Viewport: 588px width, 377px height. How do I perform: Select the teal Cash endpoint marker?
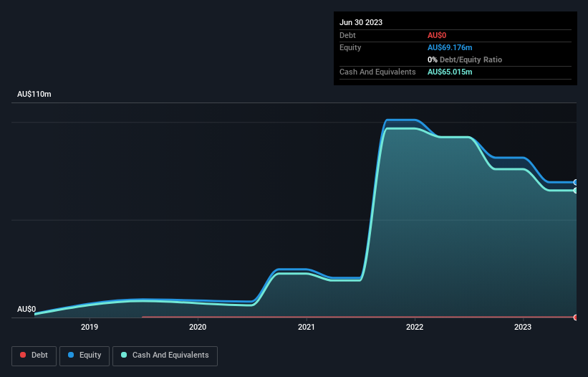(576, 191)
